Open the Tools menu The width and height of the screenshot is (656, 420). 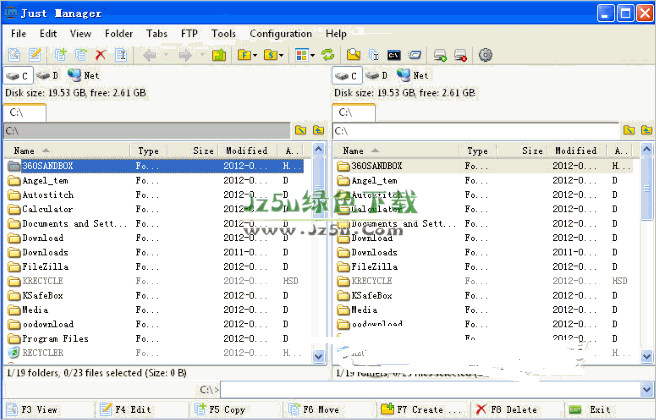click(x=223, y=33)
